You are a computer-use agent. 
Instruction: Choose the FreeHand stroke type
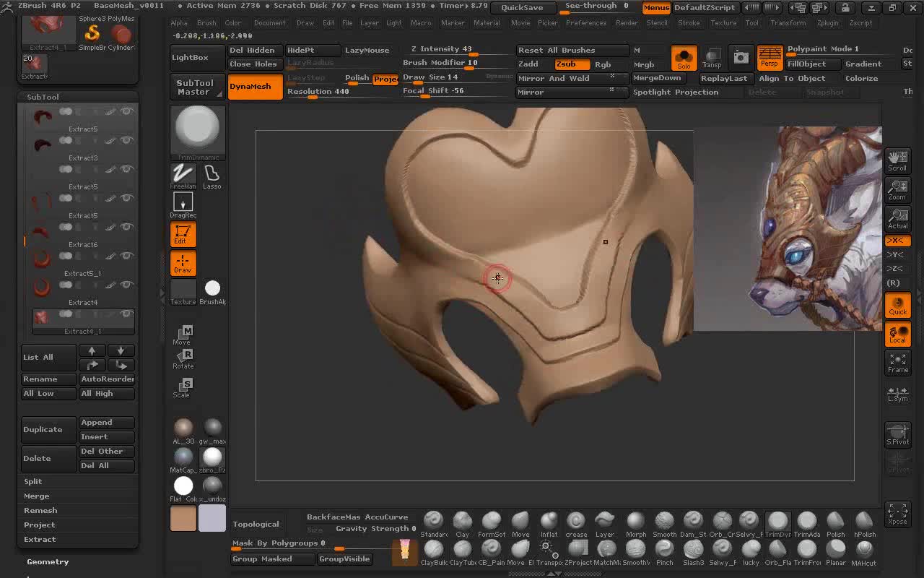tap(183, 176)
